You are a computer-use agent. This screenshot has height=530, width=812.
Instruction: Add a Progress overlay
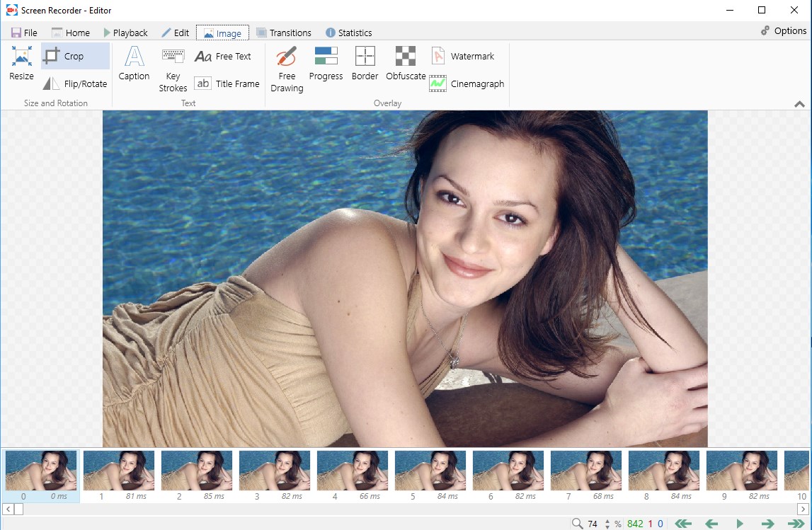(326, 64)
